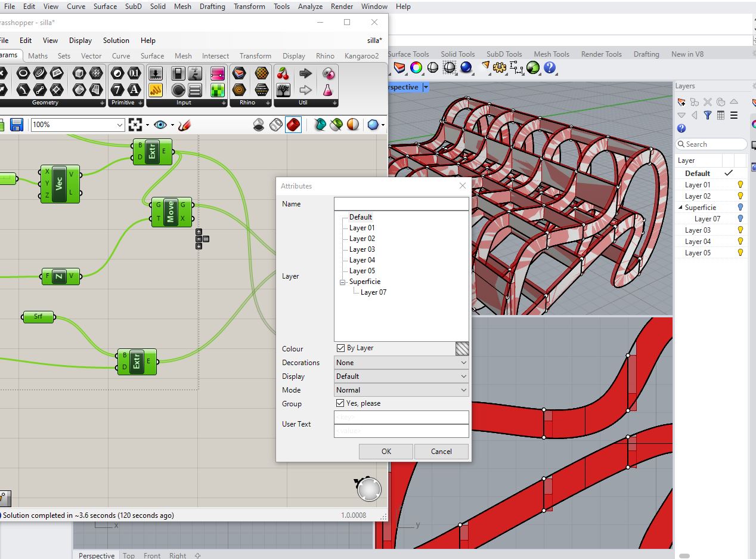Disable the Yes, please group checkbox
This screenshot has height=559, width=756.
340,403
